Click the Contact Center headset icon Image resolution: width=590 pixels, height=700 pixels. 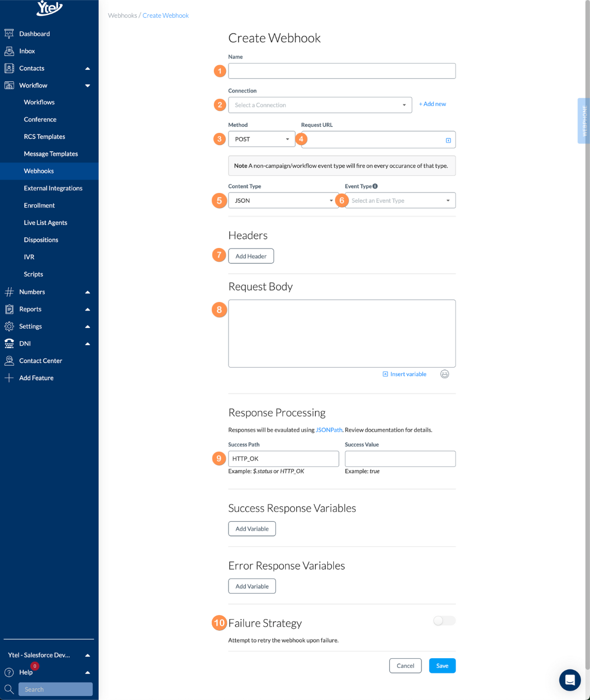(x=9, y=360)
